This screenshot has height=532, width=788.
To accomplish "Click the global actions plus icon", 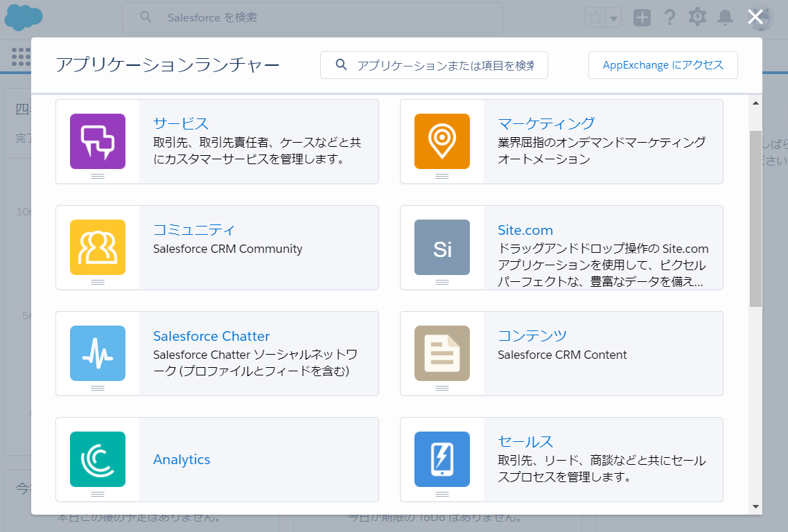I will (642, 17).
